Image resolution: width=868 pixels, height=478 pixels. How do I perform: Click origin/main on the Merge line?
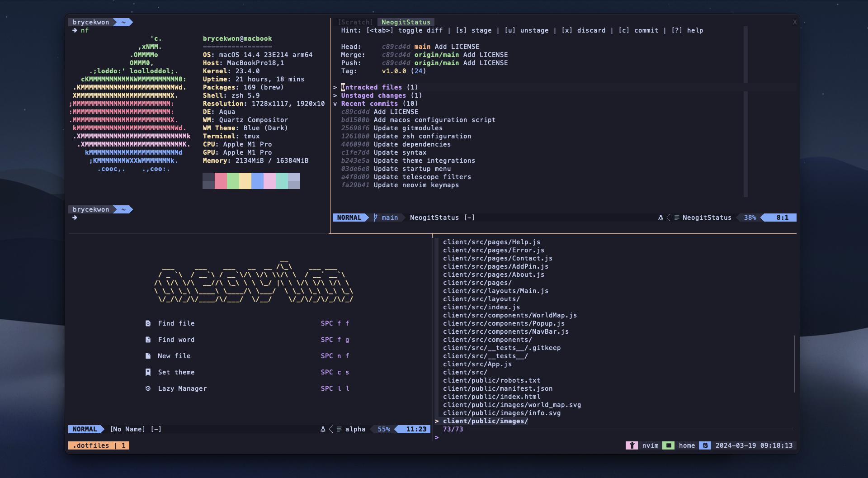437,55
